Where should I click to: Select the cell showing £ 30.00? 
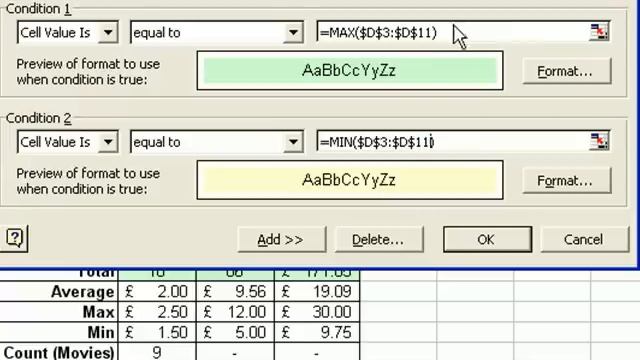click(318, 312)
